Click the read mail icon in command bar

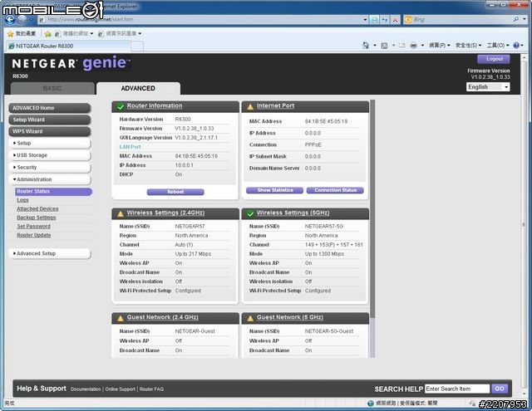click(x=402, y=46)
